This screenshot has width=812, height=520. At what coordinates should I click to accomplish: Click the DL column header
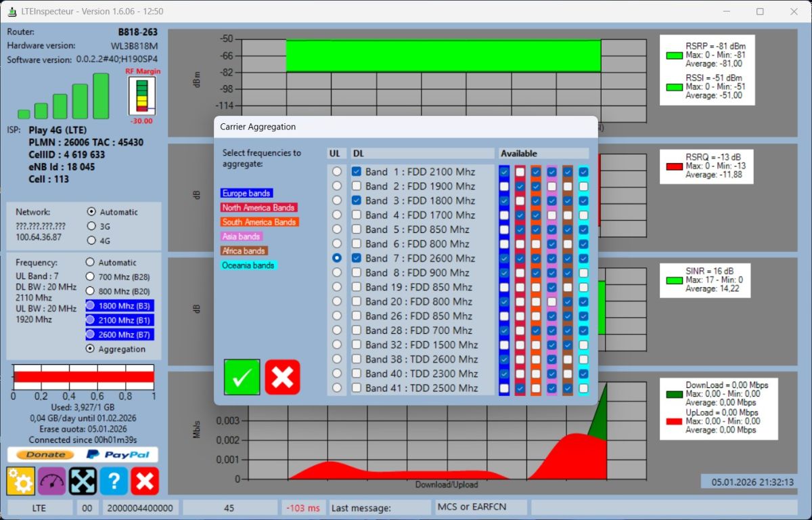coord(422,154)
